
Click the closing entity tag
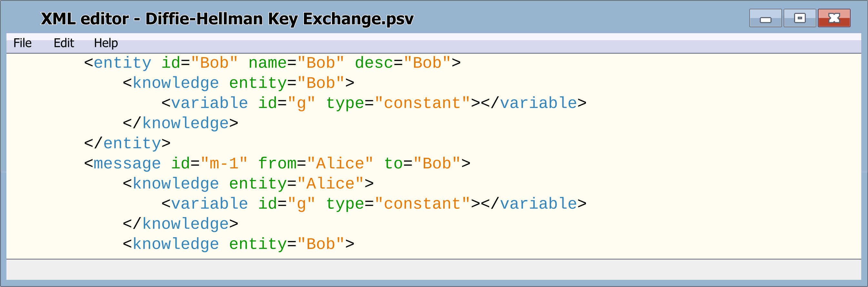tap(127, 143)
